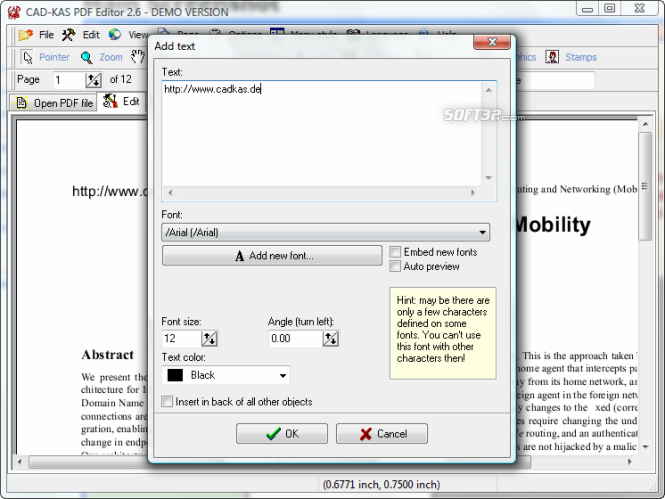Click the document horizontal scroll left arrow

pos(20,462)
